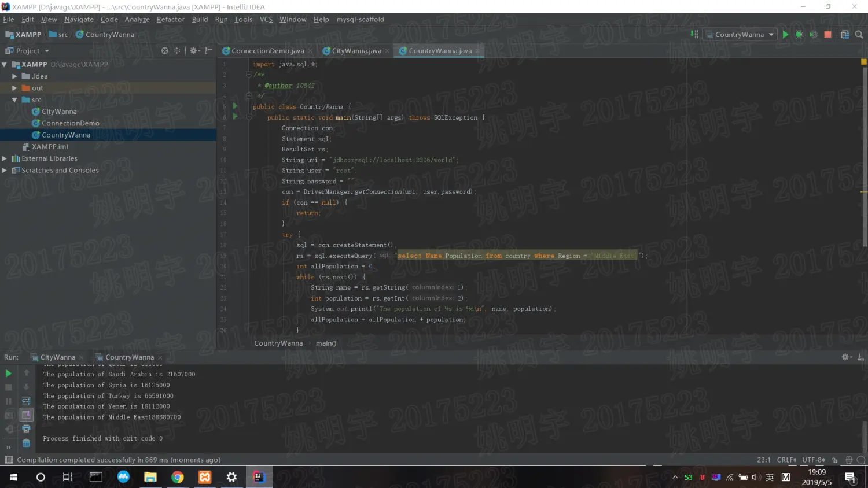
Task: Open the volume control in system tray
Action: [756, 477]
